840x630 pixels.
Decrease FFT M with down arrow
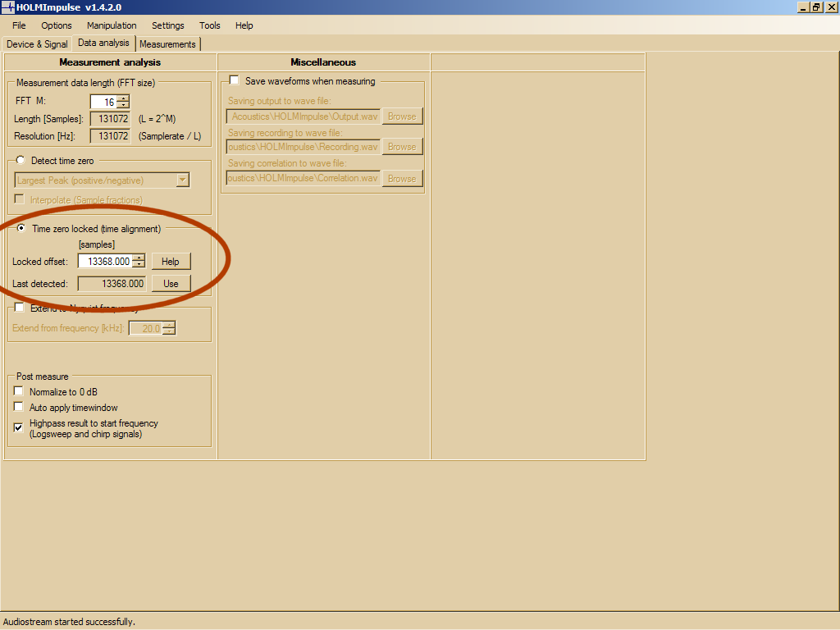pos(123,105)
